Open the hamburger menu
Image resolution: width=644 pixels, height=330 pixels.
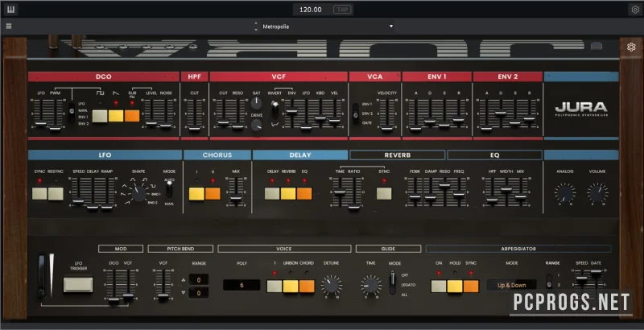pos(9,27)
